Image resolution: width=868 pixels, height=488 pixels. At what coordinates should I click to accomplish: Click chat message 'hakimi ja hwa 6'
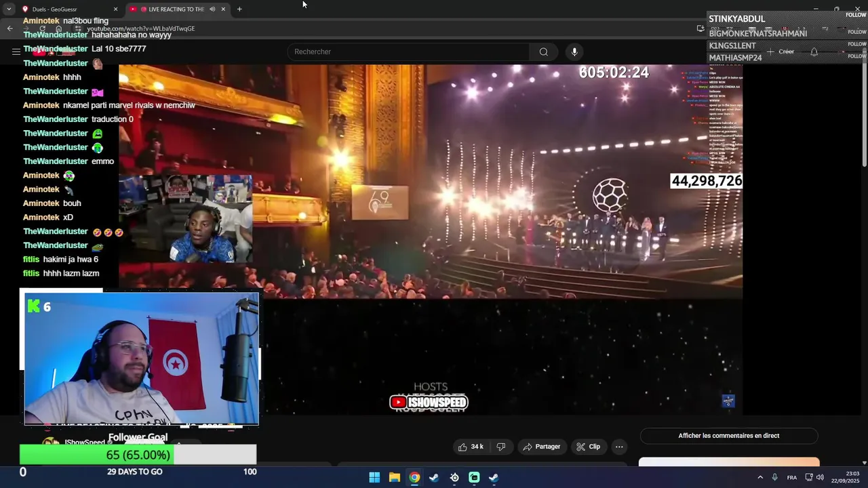coord(71,260)
